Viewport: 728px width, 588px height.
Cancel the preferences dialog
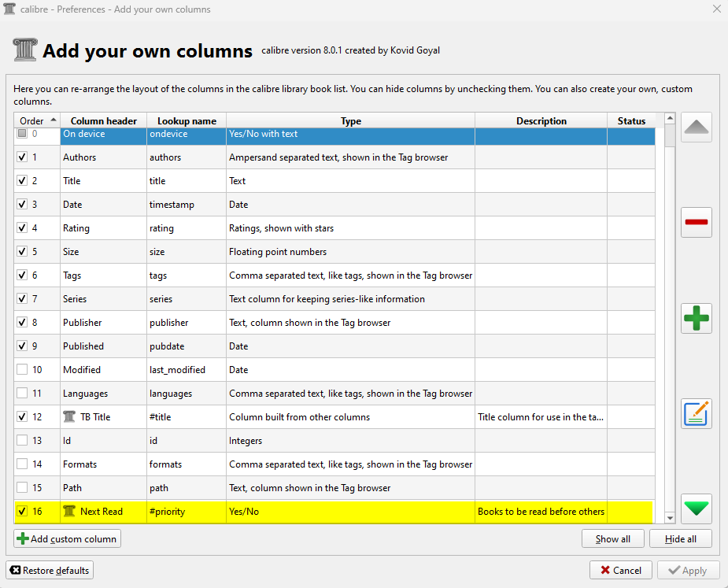point(621,571)
